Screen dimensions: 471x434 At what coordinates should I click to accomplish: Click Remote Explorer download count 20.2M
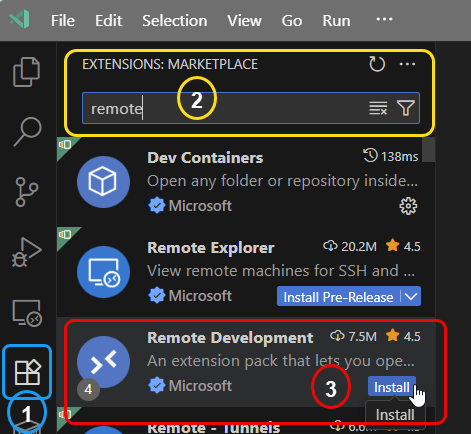point(350,247)
